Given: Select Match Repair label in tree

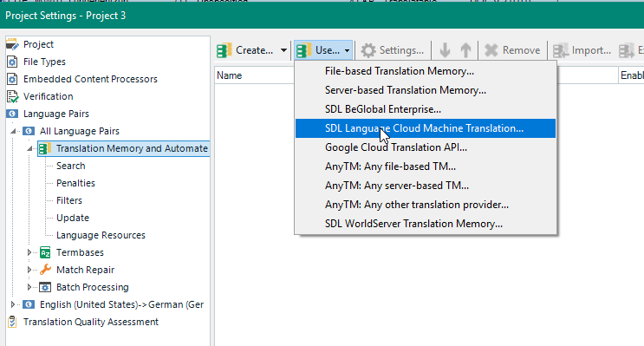Looking at the screenshot, I should (86, 270).
